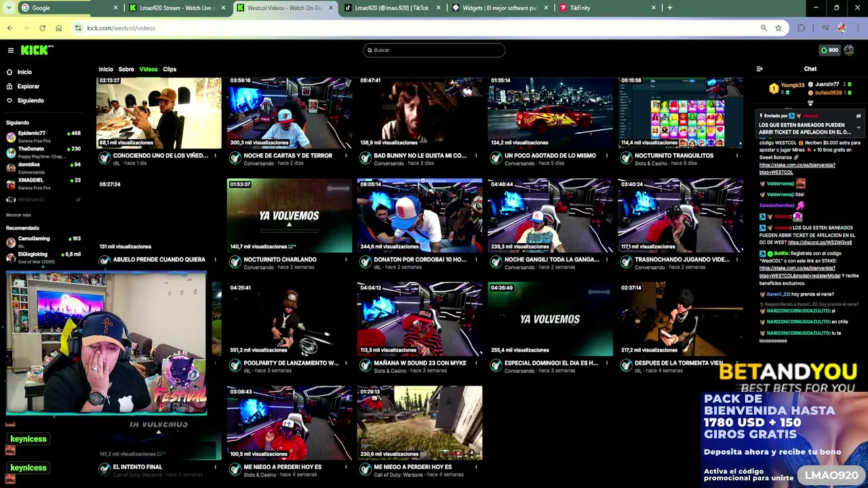The width and height of the screenshot is (868, 488).
Task: Switch to the Clips channel tab
Action: (x=170, y=69)
